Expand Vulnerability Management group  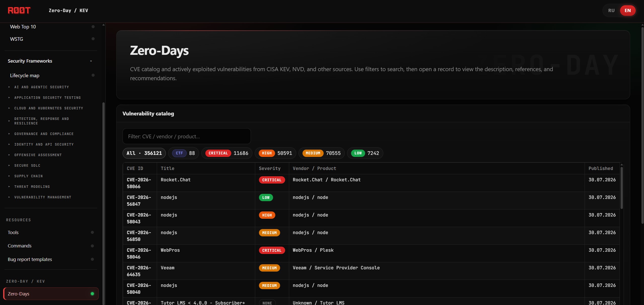43,197
